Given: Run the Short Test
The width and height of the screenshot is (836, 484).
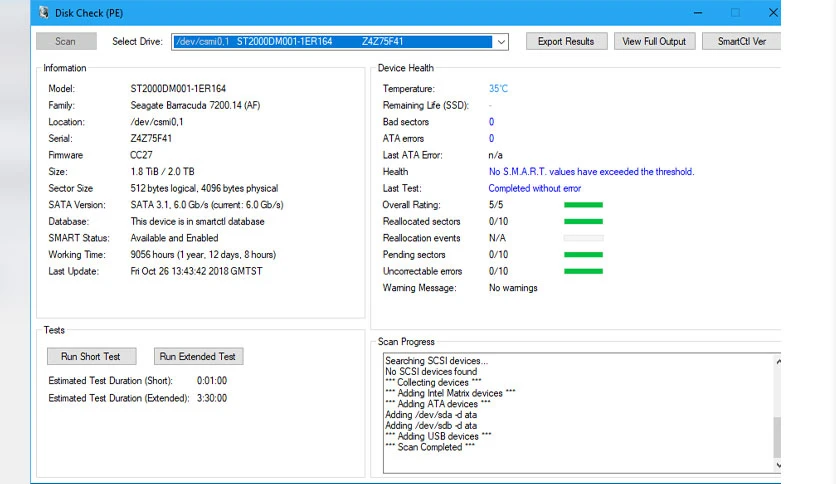Looking at the screenshot, I should click(91, 356).
